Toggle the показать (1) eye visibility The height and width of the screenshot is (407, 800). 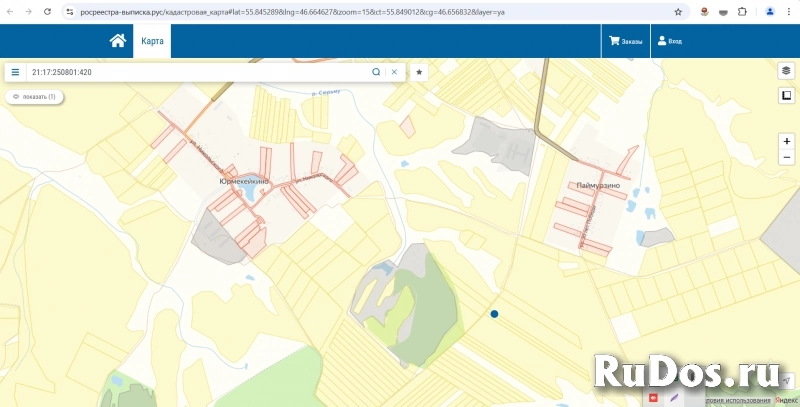(33, 97)
